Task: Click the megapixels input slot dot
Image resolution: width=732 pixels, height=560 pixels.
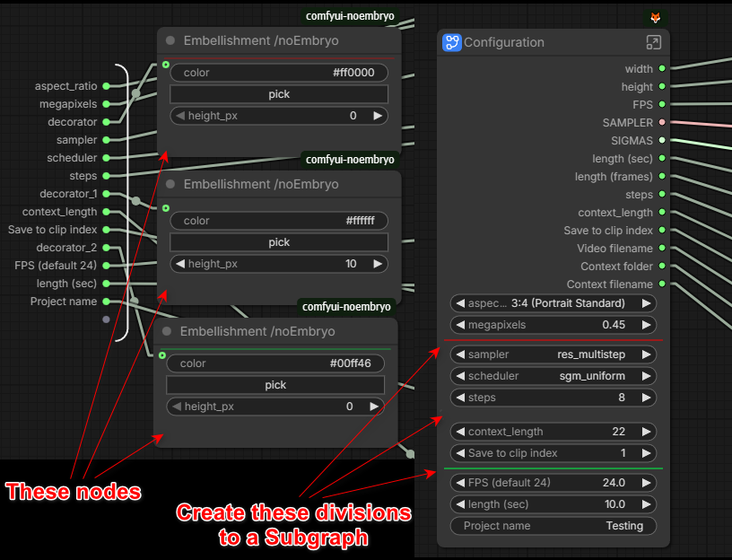Action: pyautogui.click(x=107, y=104)
